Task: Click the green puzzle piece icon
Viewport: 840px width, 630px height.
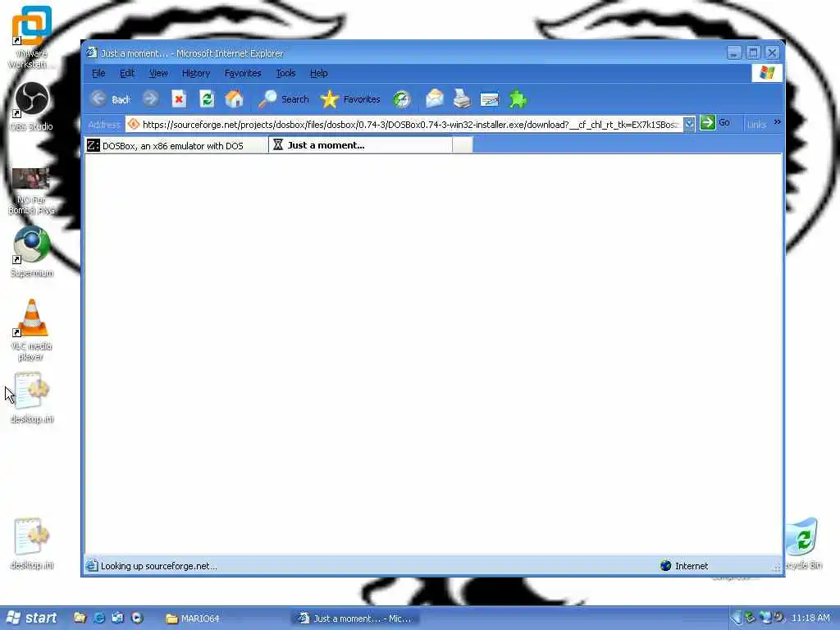Action: [518, 99]
